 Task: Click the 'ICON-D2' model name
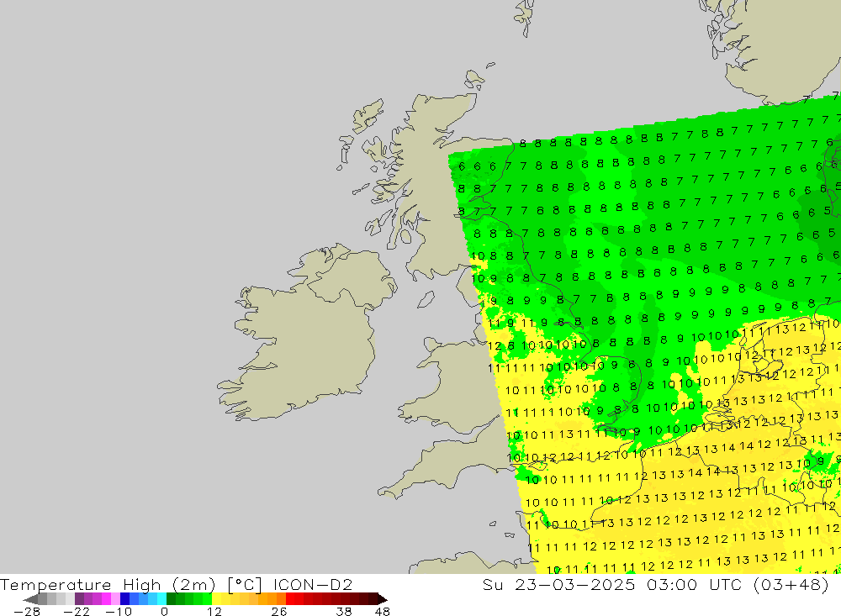[x=313, y=584]
